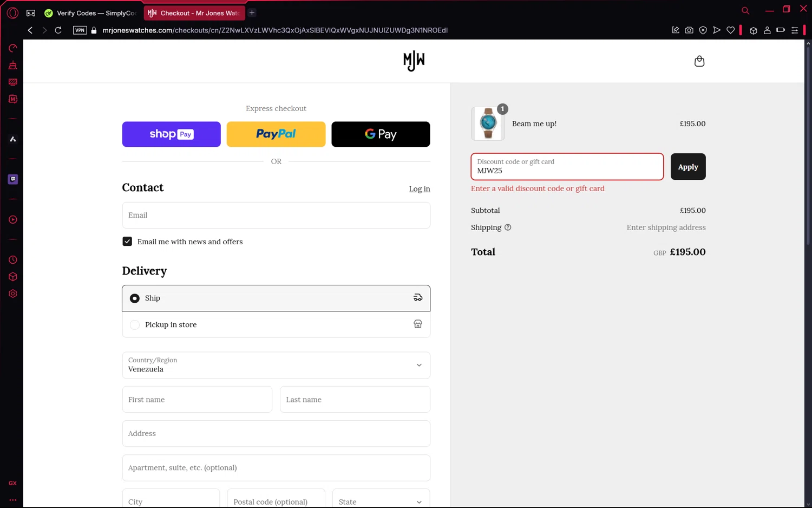Bookmark page with the heart icon
812x508 pixels.
731,30
